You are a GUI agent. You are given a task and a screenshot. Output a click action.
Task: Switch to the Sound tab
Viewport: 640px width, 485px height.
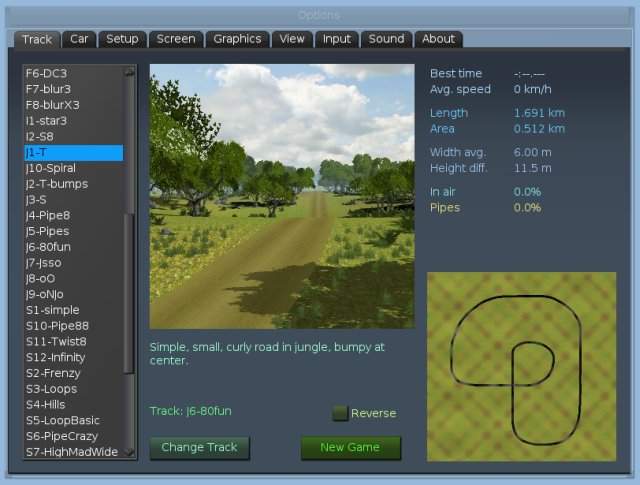pos(387,39)
